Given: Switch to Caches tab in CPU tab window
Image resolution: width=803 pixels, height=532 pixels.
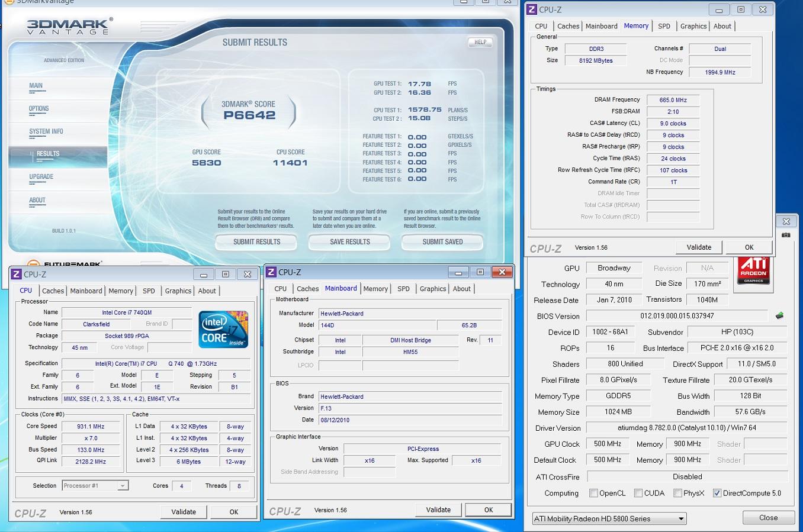Looking at the screenshot, I should (x=53, y=291).
